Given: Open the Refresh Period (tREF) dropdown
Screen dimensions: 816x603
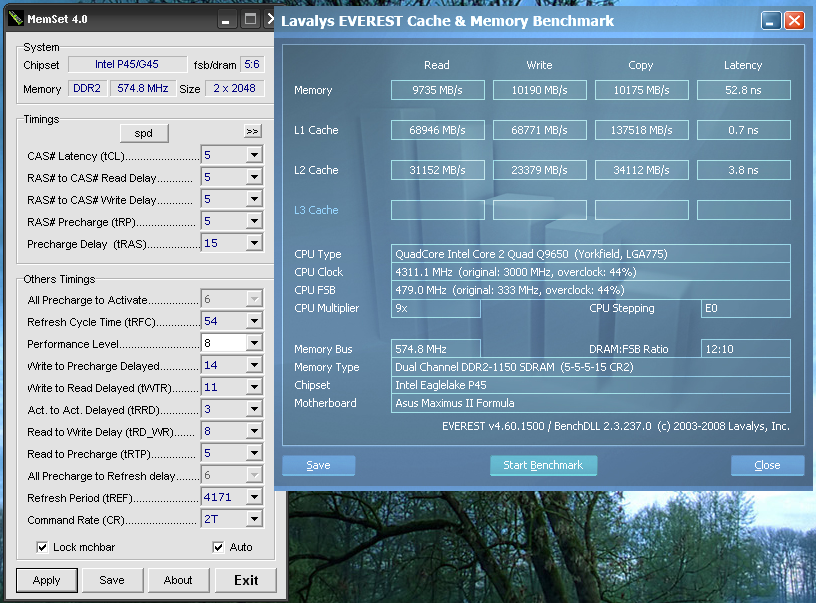Looking at the screenshot, I should point(254,497).
